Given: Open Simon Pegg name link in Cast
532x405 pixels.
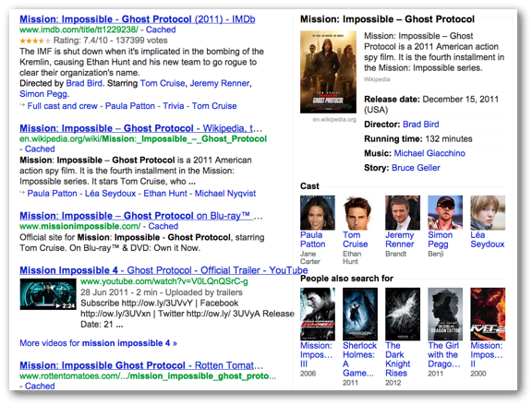Looking at the screenshot, I should (x=440, y=240).
